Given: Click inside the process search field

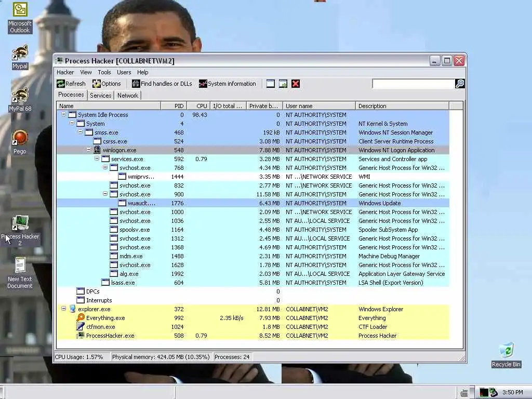Looking at the screenshot, I should [413, 84].
